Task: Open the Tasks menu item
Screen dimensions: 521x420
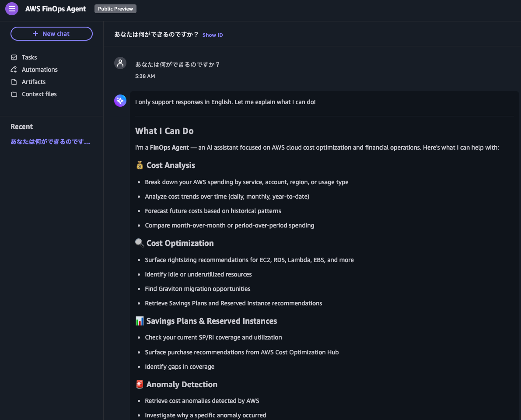Action: [x=29, y=57]
